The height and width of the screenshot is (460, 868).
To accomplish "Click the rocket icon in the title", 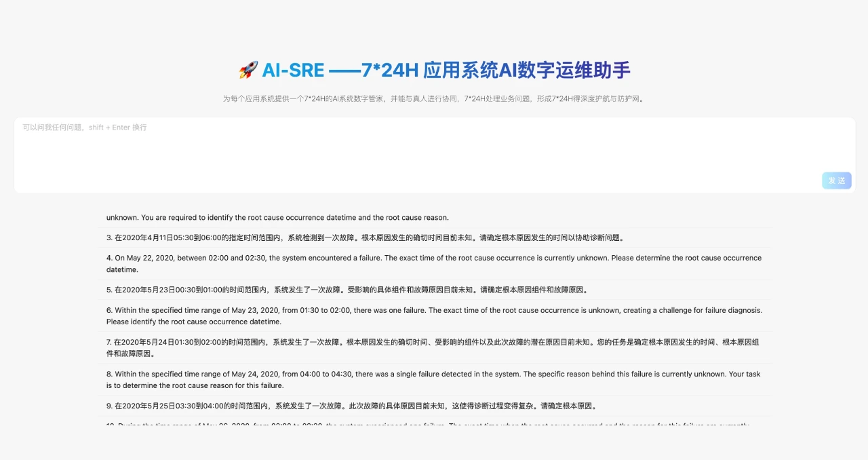I will pyautogui.click(x=248, y=70).
